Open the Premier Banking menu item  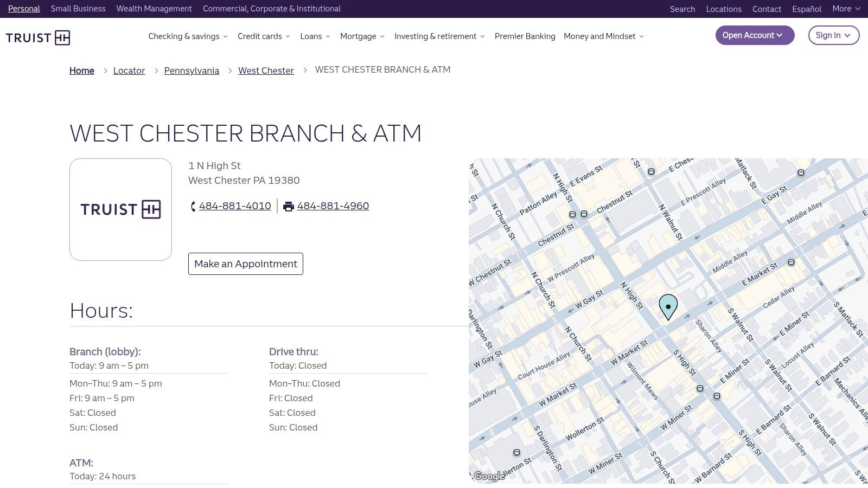(525, 36)
